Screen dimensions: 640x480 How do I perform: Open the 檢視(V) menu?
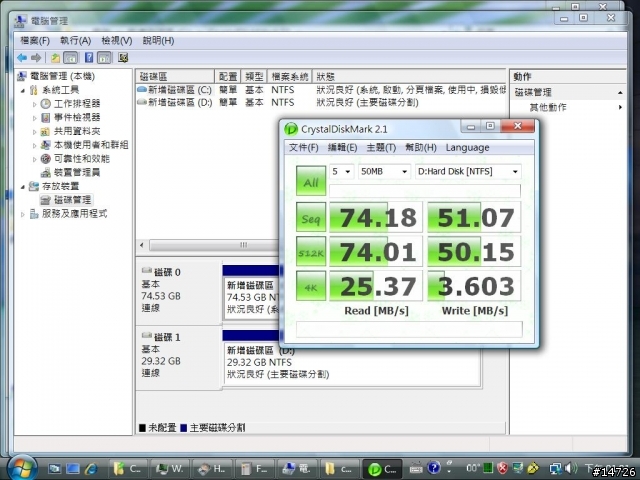(117, 40)
